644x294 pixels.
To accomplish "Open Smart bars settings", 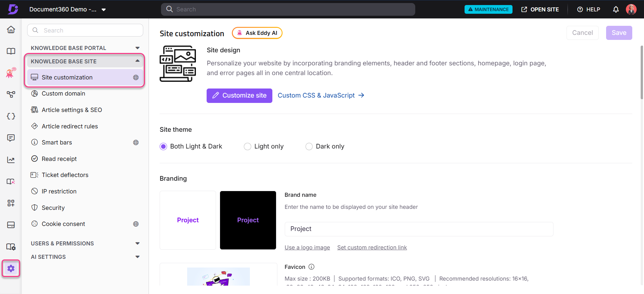I will coord(85,142).
